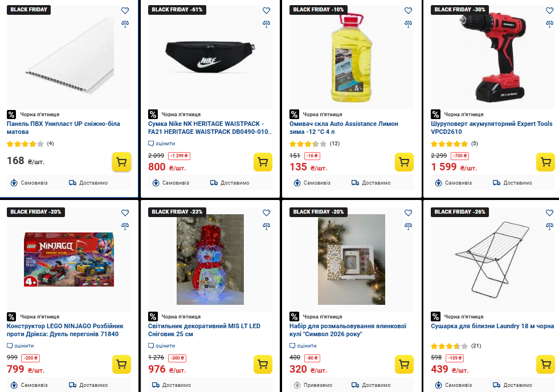Click the snowman decoration photo
This screenshot has width=559, height=392.
click(x=210, y=259)
